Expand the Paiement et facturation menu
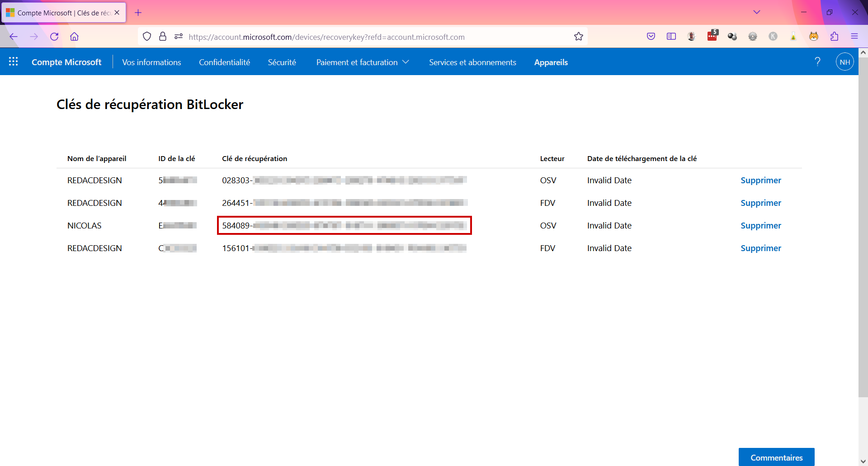This screenshot has height=466, width=868. 363,62
